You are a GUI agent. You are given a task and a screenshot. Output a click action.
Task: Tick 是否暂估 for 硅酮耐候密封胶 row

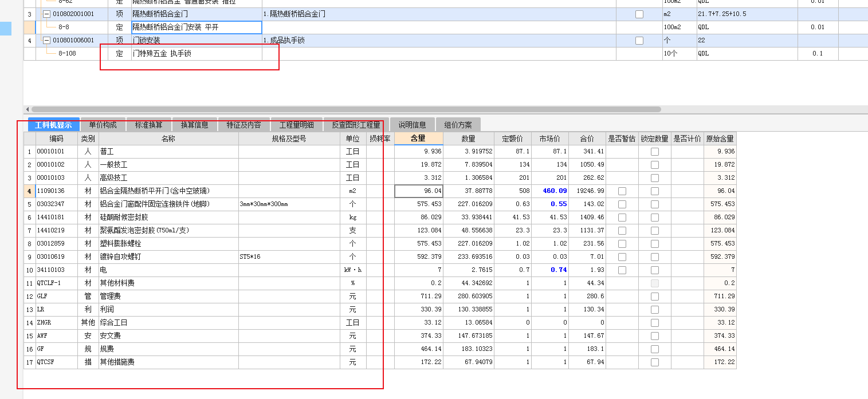622,218
